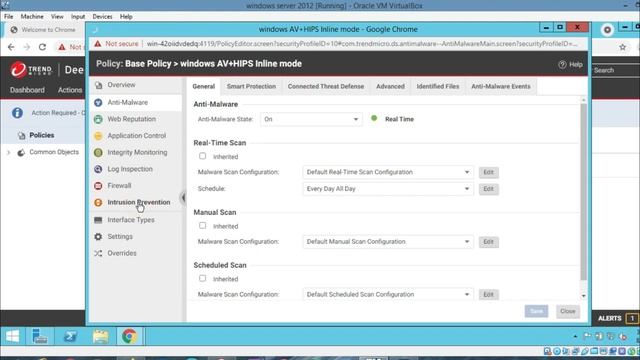Open the VirtualBox Devices menu

(x=102, y=17)
